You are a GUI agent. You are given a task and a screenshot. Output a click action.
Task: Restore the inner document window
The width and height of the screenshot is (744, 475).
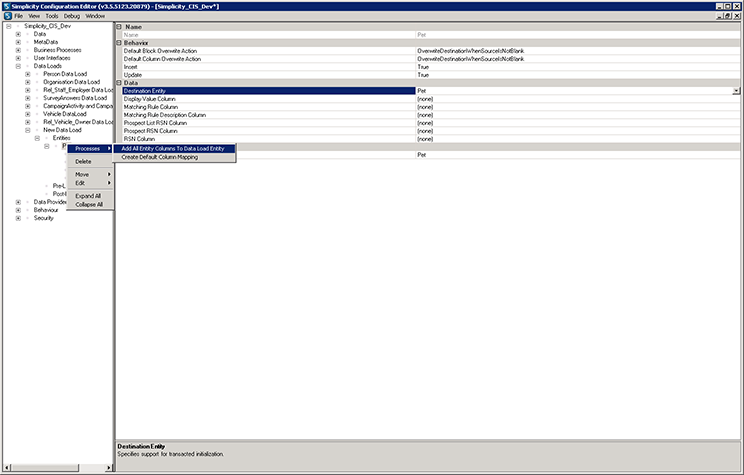click(x=728, y=16)
